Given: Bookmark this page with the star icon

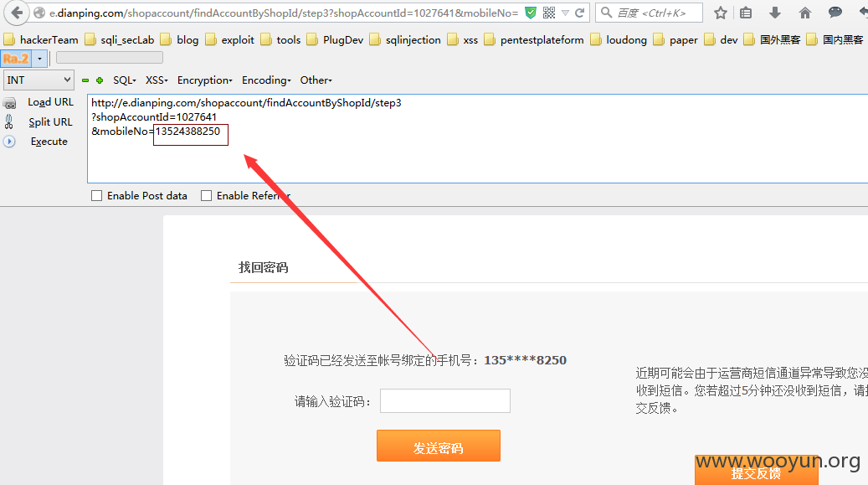Looking at the screenshot, I should [x=720, y=13].
